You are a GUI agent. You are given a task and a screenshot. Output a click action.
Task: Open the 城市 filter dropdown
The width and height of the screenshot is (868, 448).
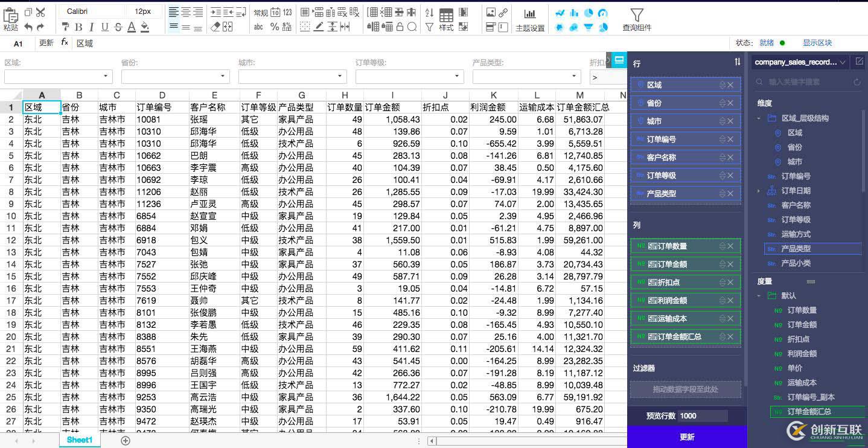click(x=293, y=77)
